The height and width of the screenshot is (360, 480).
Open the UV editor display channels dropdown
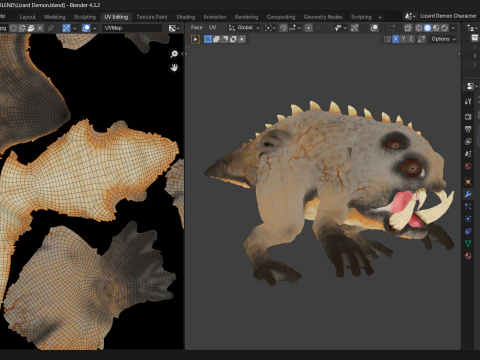[x=174, y=28]
